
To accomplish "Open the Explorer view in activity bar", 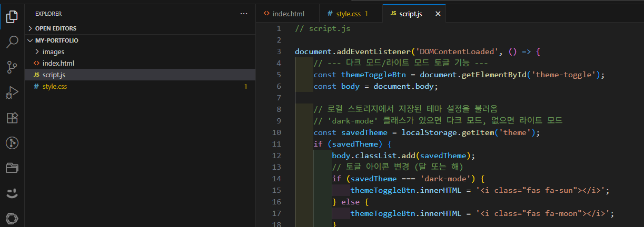I will pyautogui.click(x=12, y=17).
